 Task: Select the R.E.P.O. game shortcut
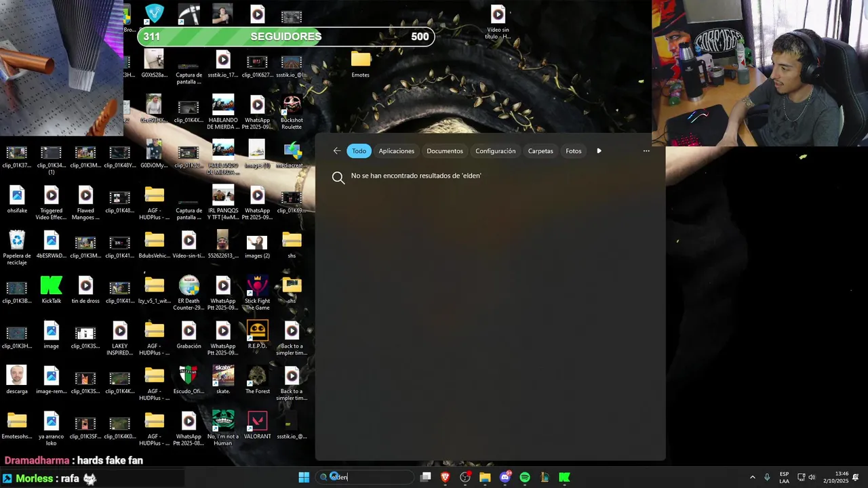point(257,335)
